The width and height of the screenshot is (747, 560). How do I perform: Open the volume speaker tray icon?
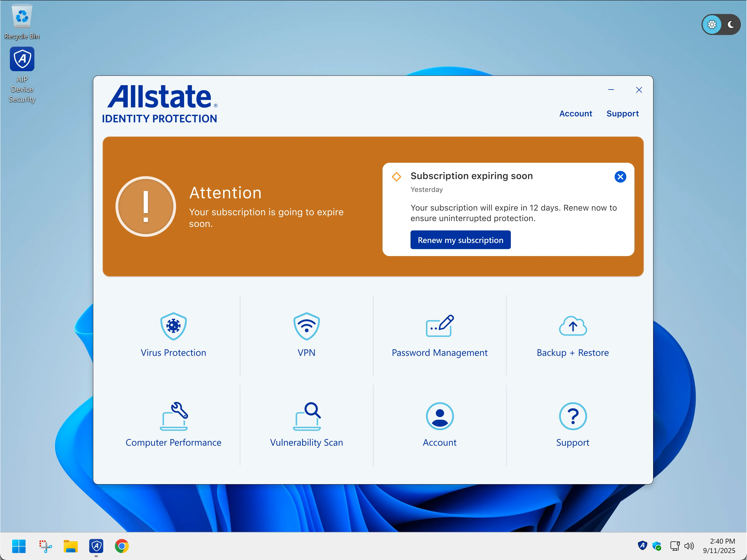point(689,546)
